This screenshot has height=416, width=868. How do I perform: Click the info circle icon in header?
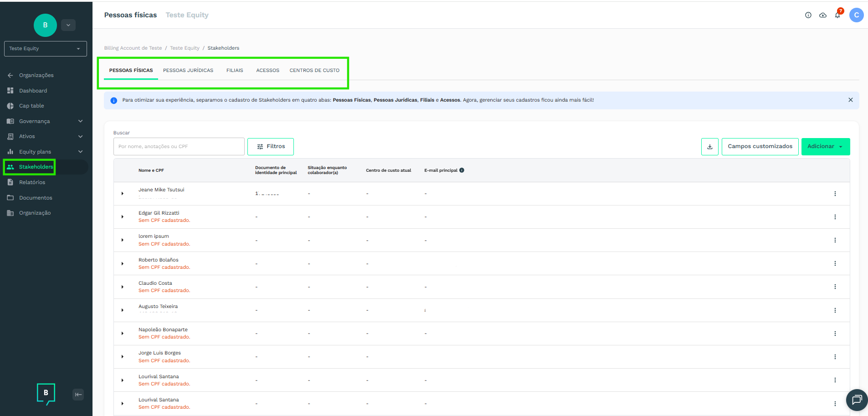point(808,15)
